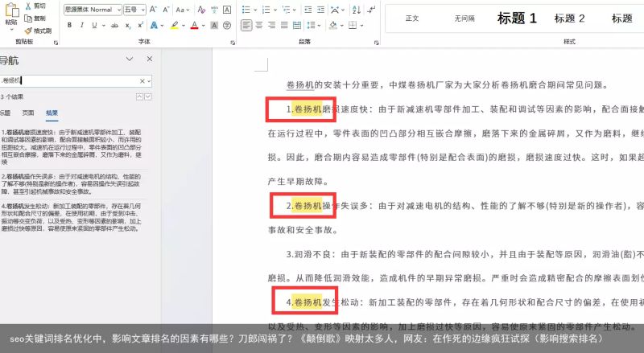Apply red font color

194,25
